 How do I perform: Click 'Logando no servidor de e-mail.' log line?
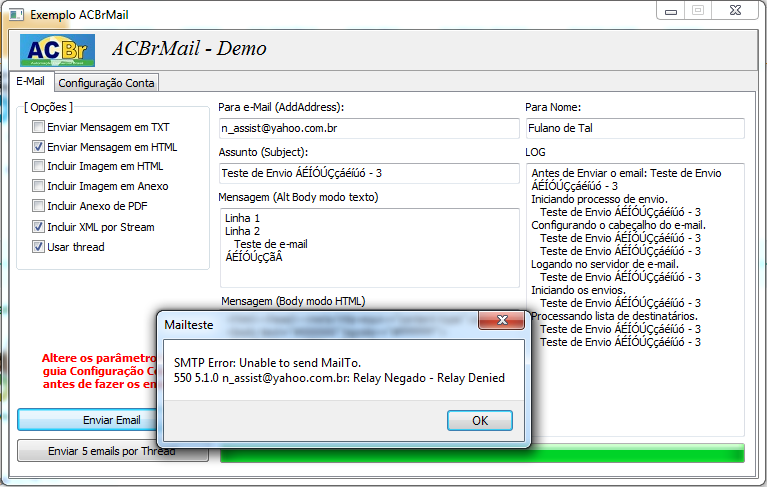point(605,264)
